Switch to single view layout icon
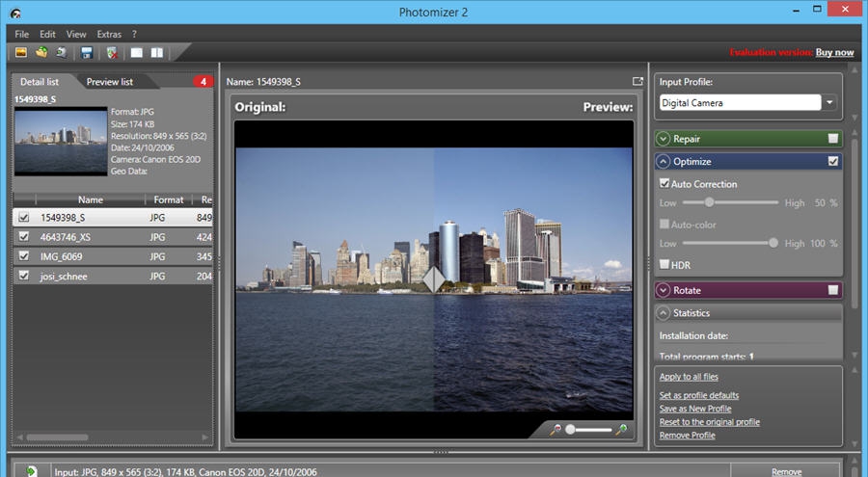The image size is (868, 477). 137,52
